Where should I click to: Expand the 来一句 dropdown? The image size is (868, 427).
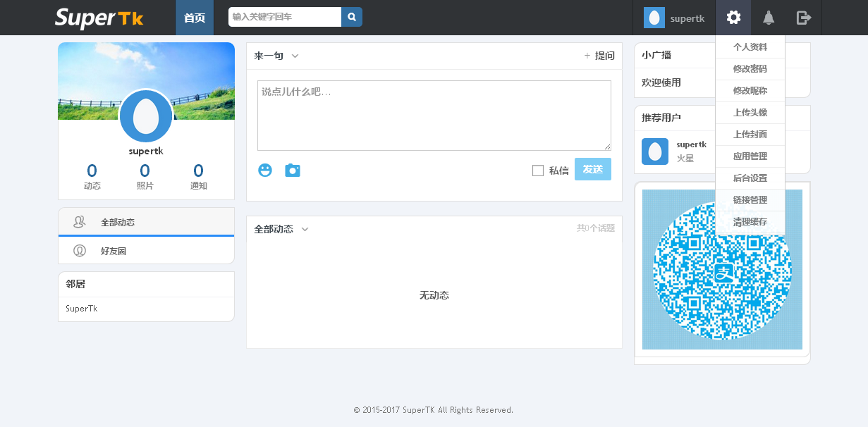295,56
